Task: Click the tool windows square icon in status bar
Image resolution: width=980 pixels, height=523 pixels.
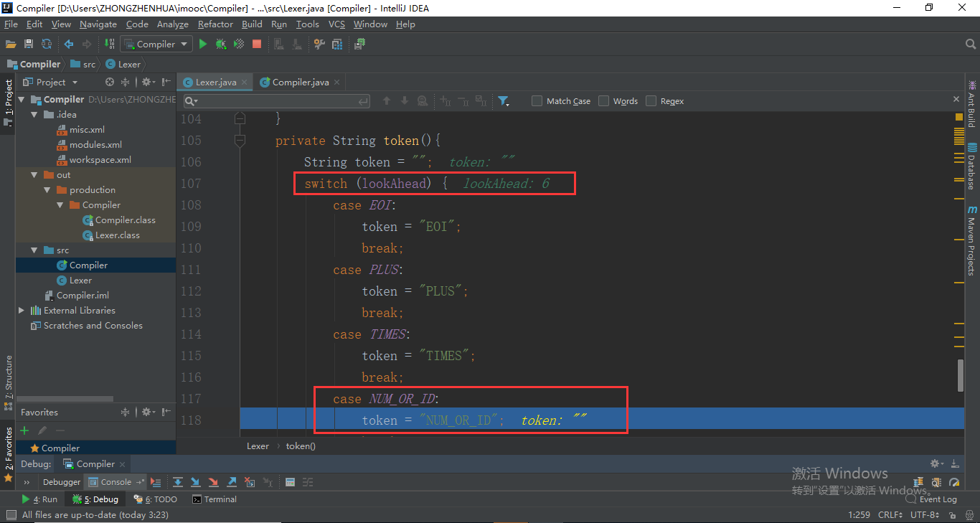Action: point(11,515)
